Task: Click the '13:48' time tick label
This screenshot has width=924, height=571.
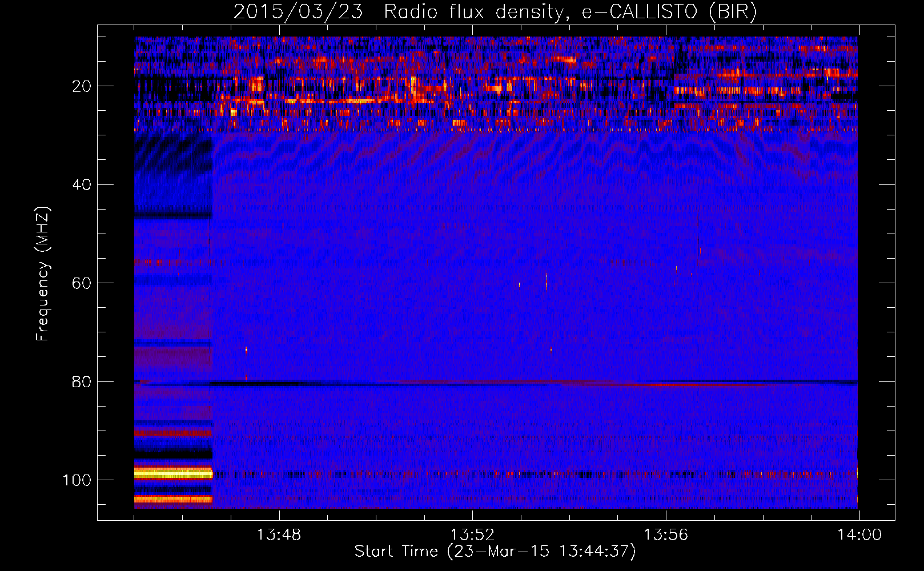Action: tap(279, 535)
